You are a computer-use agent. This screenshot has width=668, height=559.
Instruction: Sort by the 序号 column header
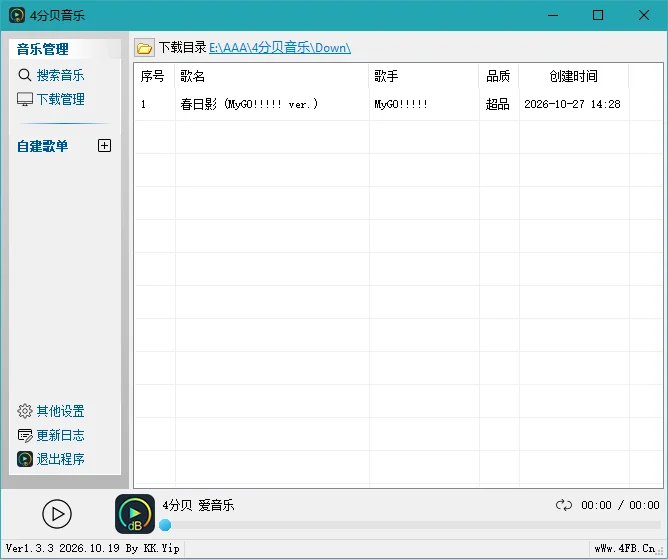point(154,76)
